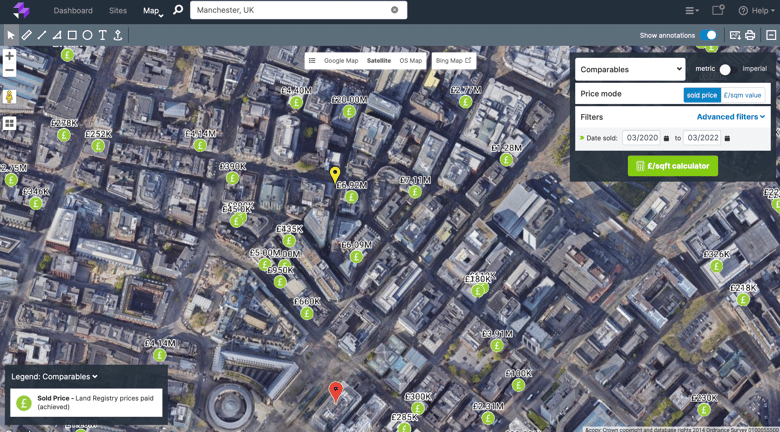The height and width of the screenshot is (432, 780).
Task: Click the 03/2020 date sold field
Action: (642, 138)
